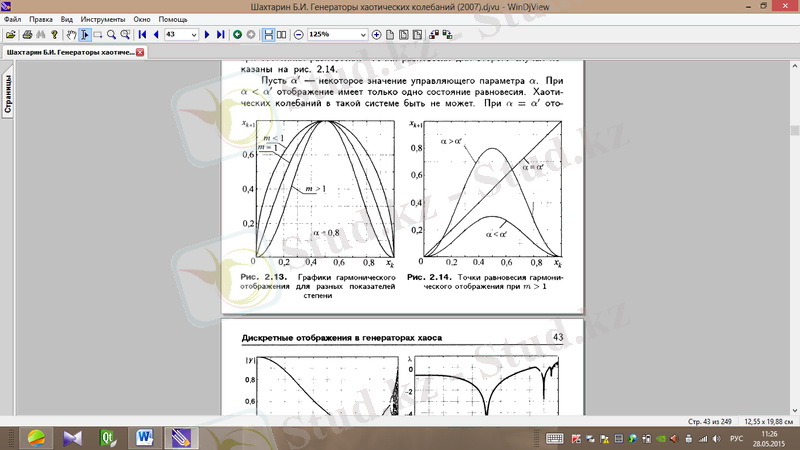Click the Print toolbar icon
The width and height of the screenshot is (800, 450).
coord(27,35)
